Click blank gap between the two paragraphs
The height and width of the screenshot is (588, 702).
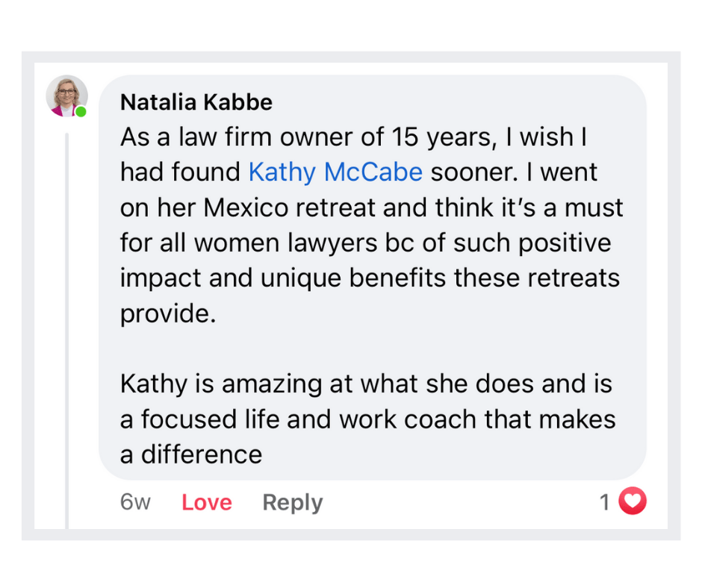click(372, 348)
